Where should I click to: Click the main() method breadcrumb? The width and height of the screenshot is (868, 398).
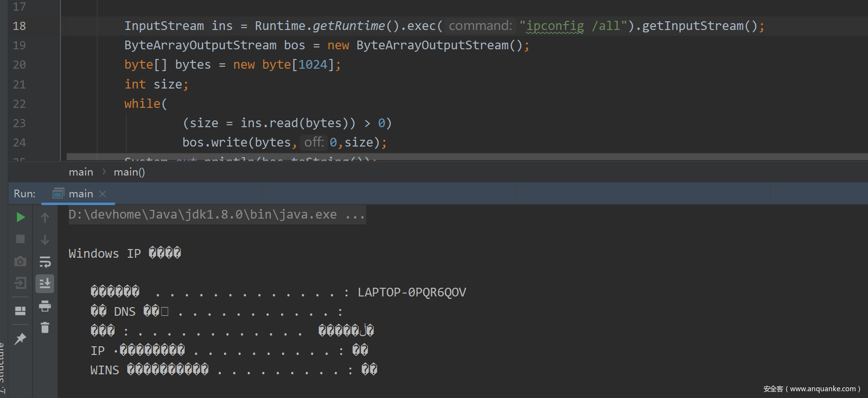click(129, 172)
